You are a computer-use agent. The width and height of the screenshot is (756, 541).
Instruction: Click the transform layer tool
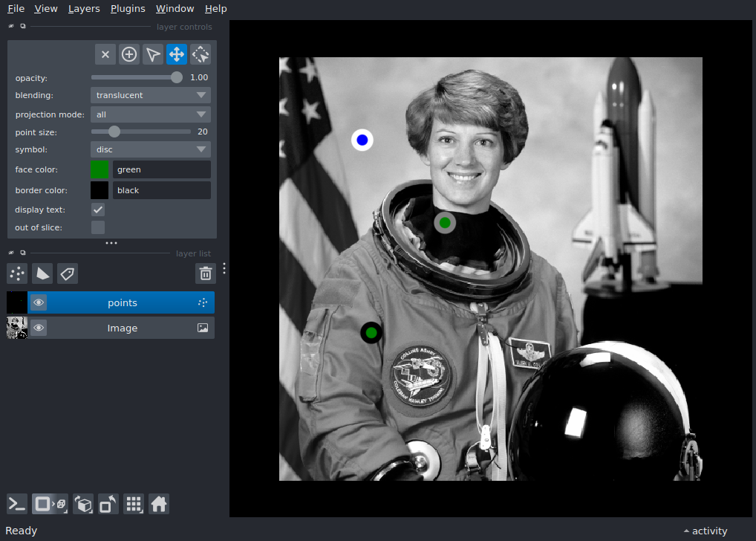tap(201, 54)
